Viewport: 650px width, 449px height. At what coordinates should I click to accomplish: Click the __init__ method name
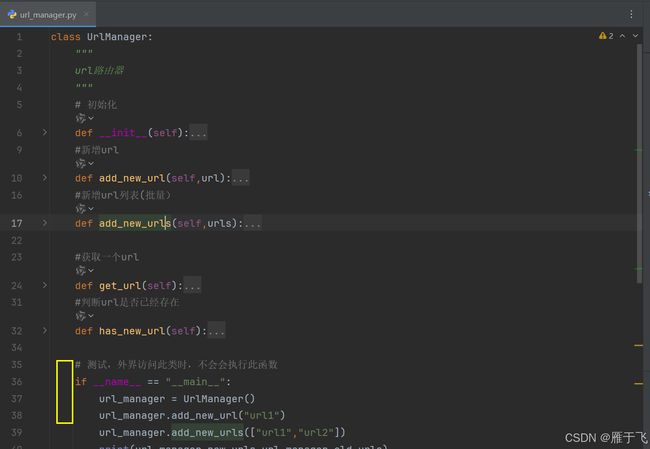123,133
